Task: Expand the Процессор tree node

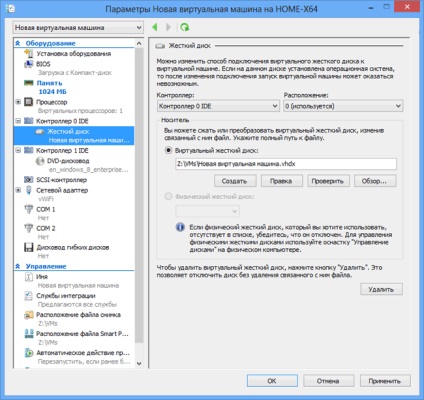Action: pyautogui.click(x=18, y=102)
